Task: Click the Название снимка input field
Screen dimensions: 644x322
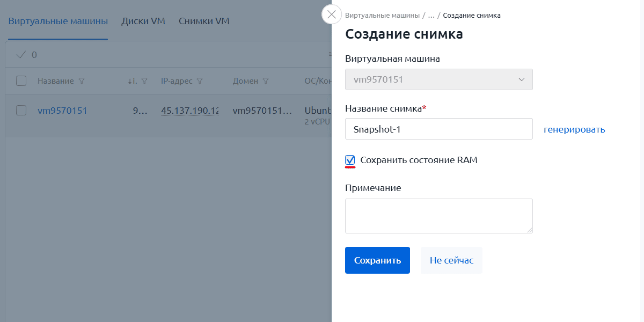Action: [438, 129]
